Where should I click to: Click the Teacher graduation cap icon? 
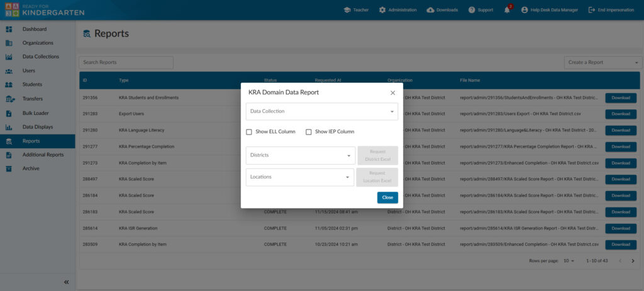click(x=347, y=10)
